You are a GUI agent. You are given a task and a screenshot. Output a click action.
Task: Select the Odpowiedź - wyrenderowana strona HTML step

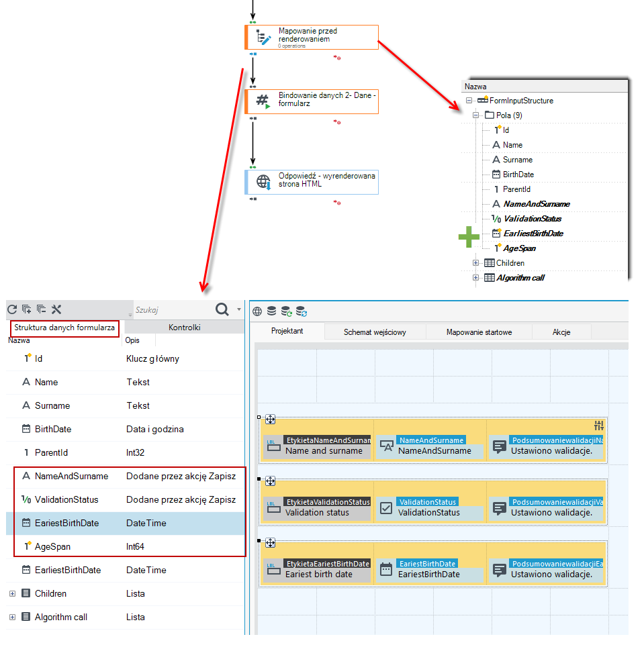[x=312, y=183]
